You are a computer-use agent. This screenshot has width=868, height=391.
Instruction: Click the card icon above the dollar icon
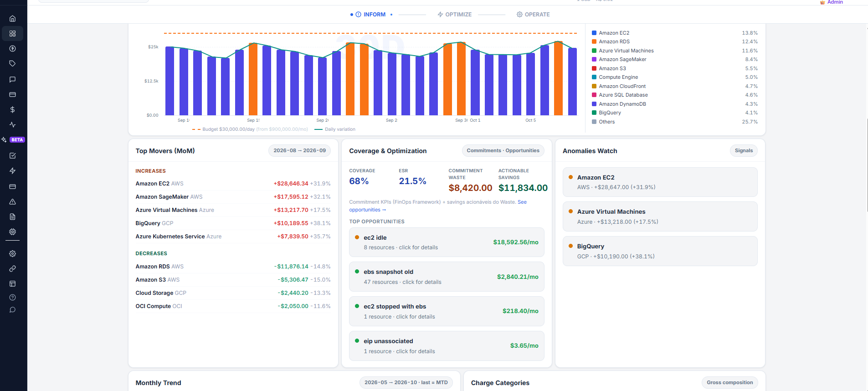(x=12, y=95)
